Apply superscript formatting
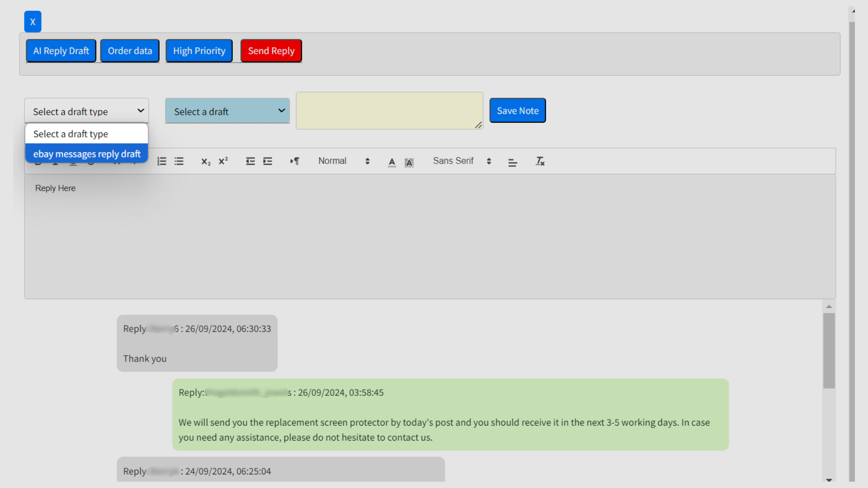Viewport: 868px width, 488px height. tap(223, 161)
